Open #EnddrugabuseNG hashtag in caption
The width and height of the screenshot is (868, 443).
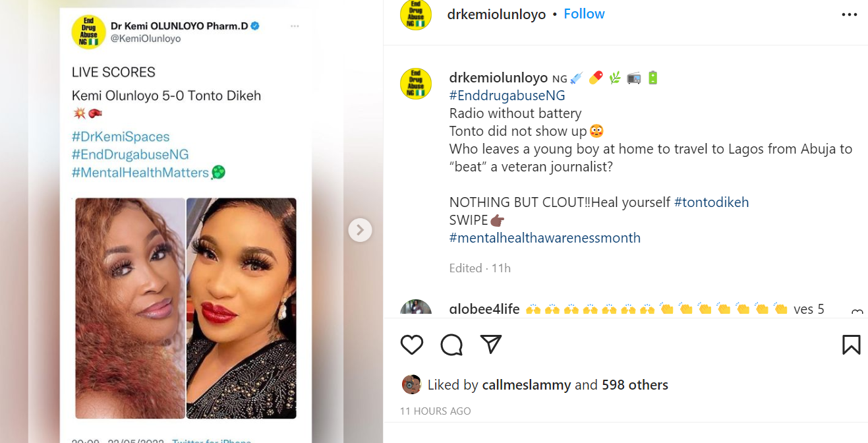point(507,96)
